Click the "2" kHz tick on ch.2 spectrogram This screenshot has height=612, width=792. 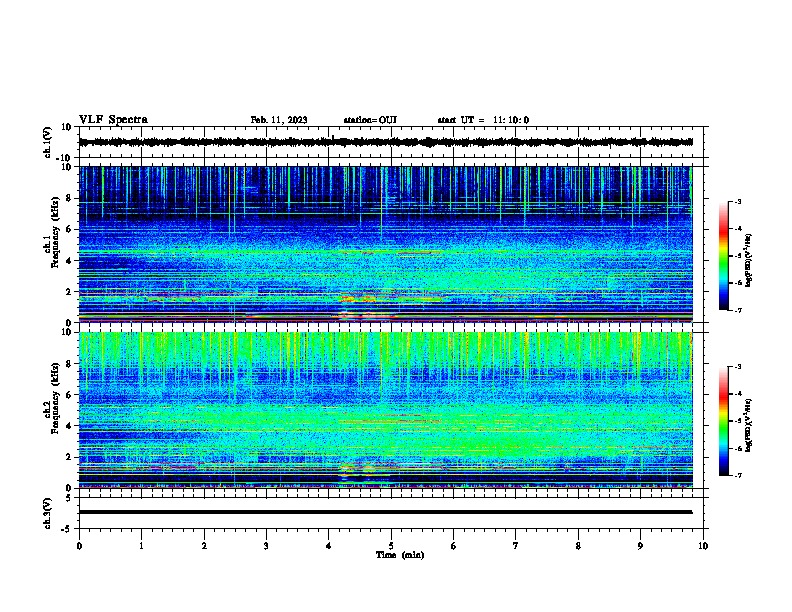tap(69, 457)
